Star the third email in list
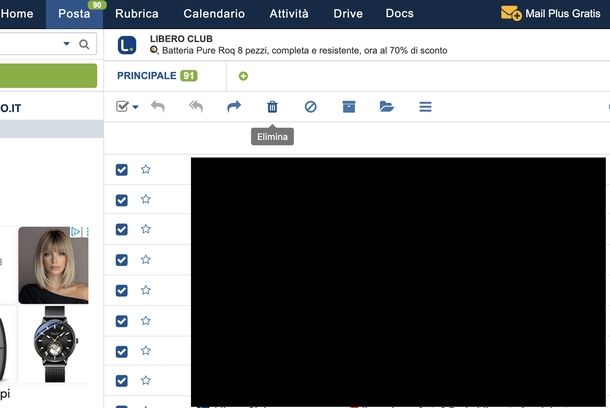Viewport: 610px width, 408px height. 145,229
